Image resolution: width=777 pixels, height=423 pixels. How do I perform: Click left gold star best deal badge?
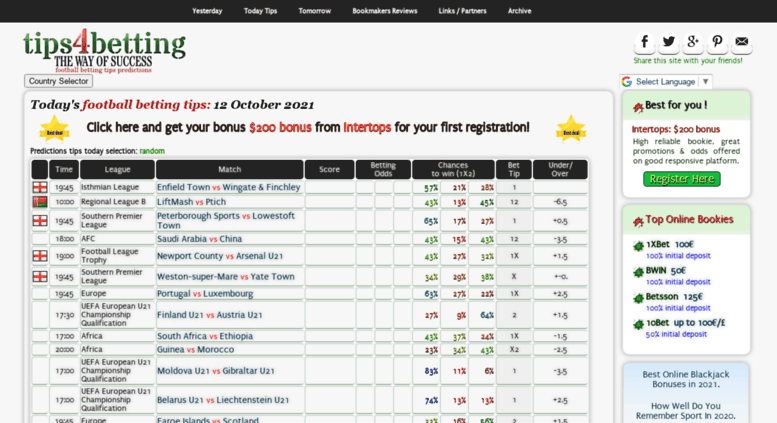coord(55,129)
